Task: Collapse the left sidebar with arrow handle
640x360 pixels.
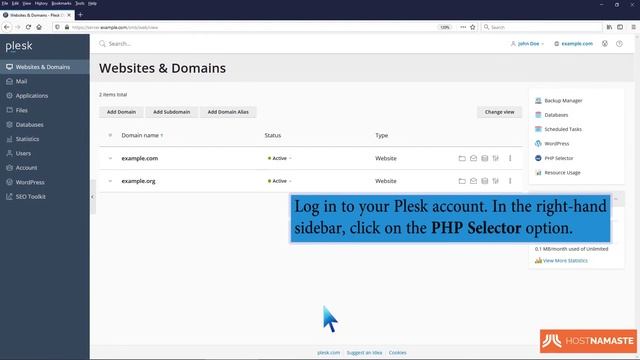Action: (x=93, y=197)
